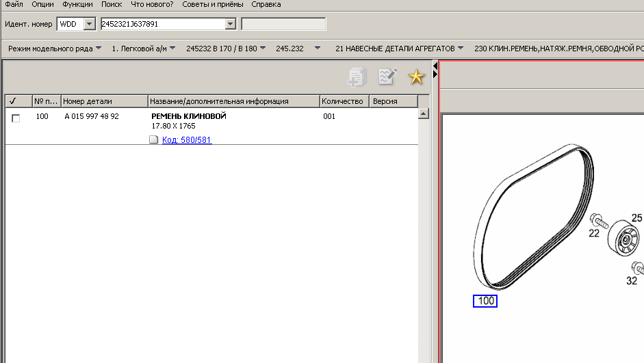Image resolution: width=644 pixels, height=363 pixels.
Task: Click callout 100 in the belt diagram
Action: pos(485,301)
